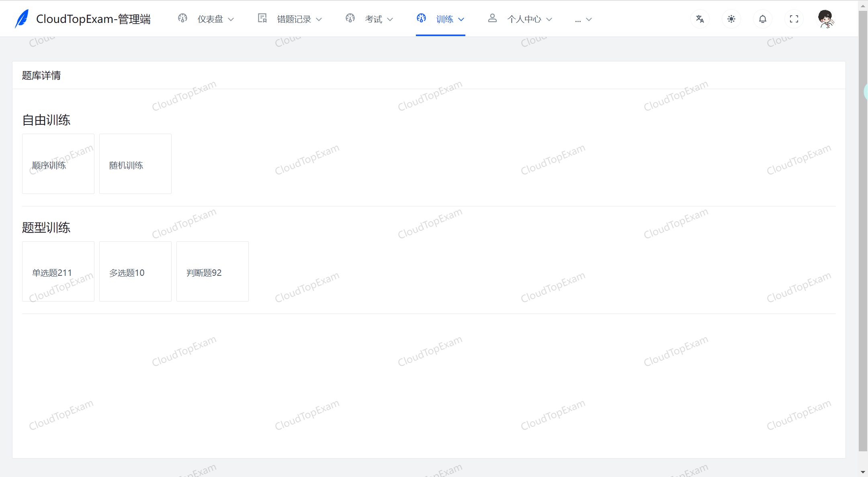Click the personal center user icon
Screen dimensions: 868x477
492,18
